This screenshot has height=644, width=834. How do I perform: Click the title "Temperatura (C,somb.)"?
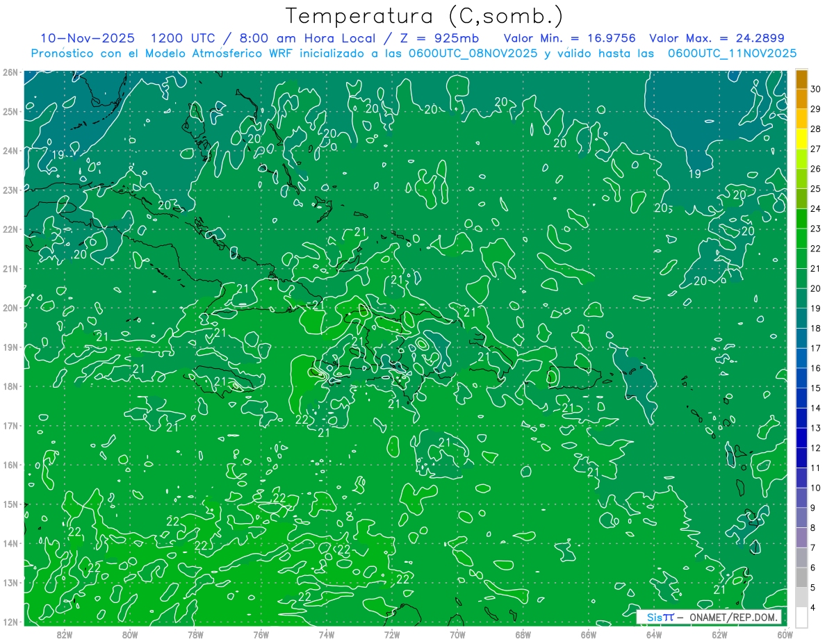(424, 17)
